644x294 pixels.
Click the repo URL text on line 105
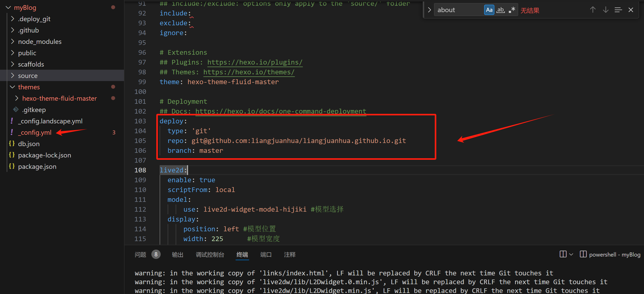point(299,141)
